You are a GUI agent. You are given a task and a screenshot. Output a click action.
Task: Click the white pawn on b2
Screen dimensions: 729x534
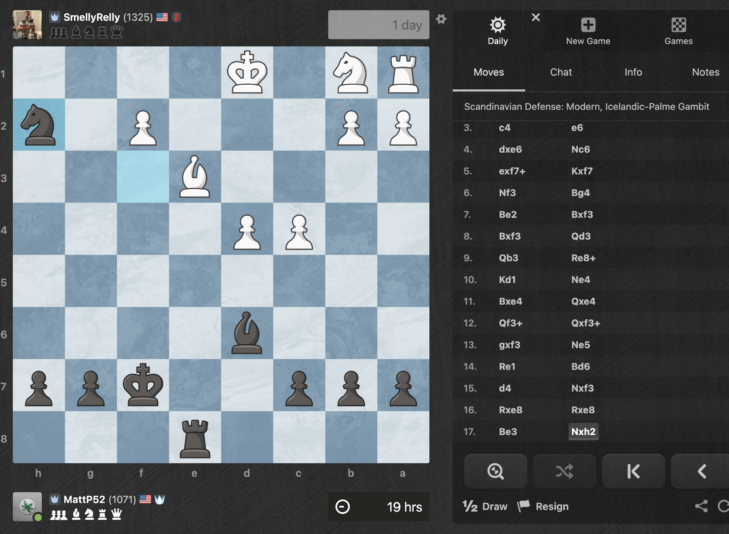351,125
